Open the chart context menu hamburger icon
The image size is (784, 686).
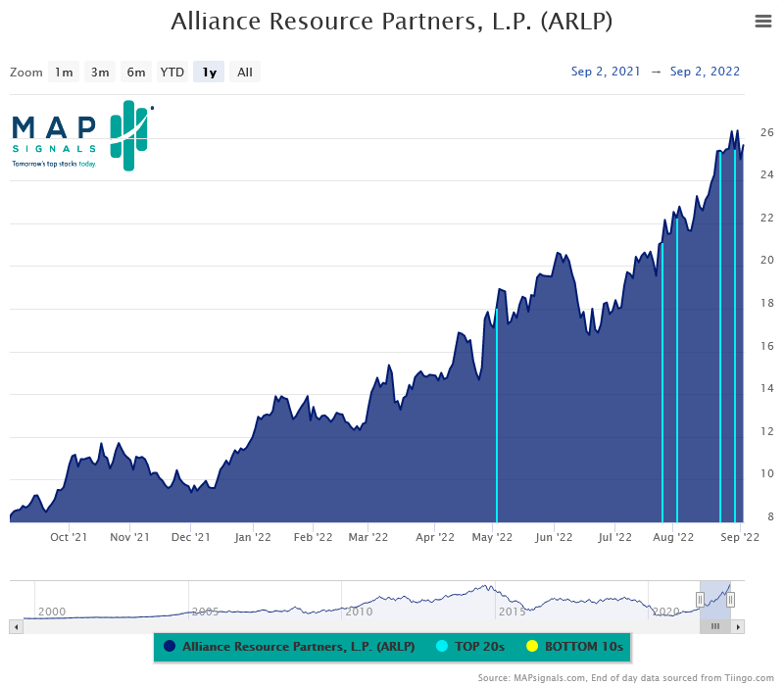click(x=763, y=21)
